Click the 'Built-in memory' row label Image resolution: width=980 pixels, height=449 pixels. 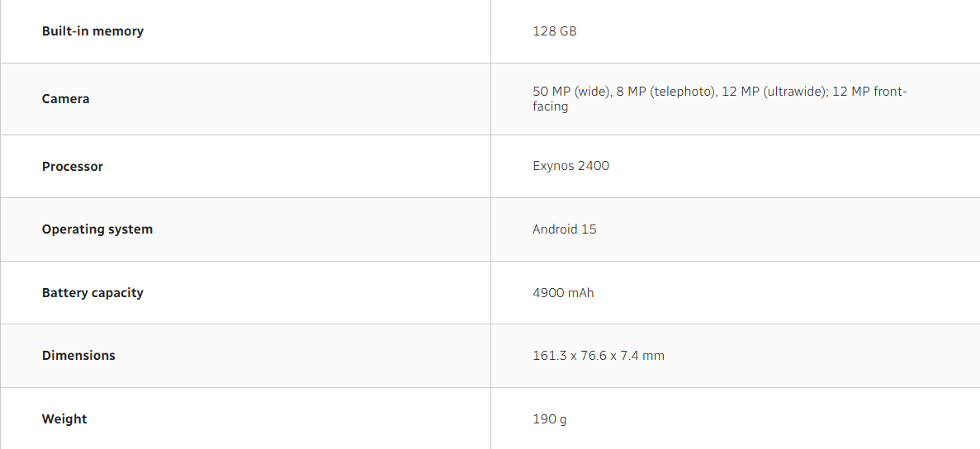point(92,31)
